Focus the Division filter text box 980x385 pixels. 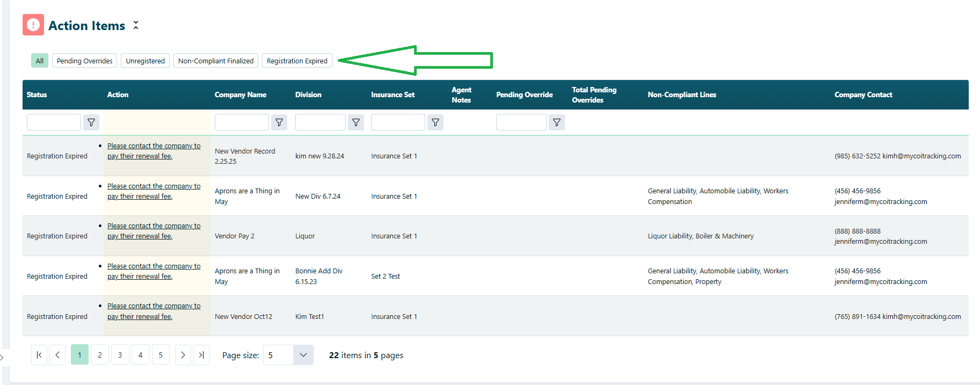[x=321, y=122]
